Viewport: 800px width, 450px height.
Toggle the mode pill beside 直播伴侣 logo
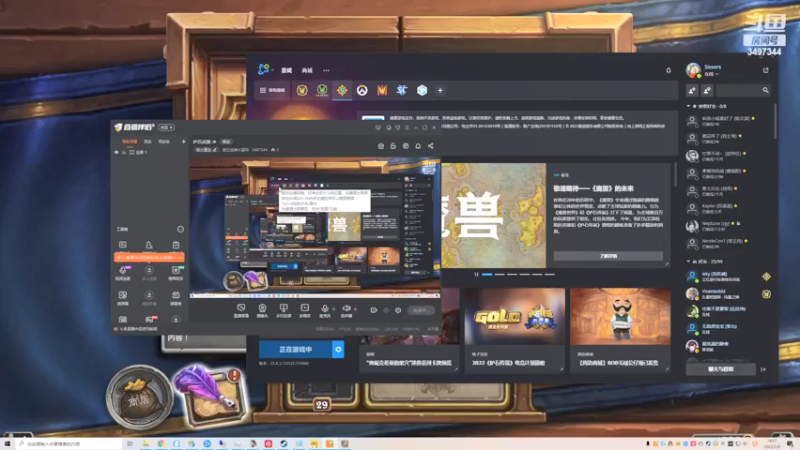[166, 127]
